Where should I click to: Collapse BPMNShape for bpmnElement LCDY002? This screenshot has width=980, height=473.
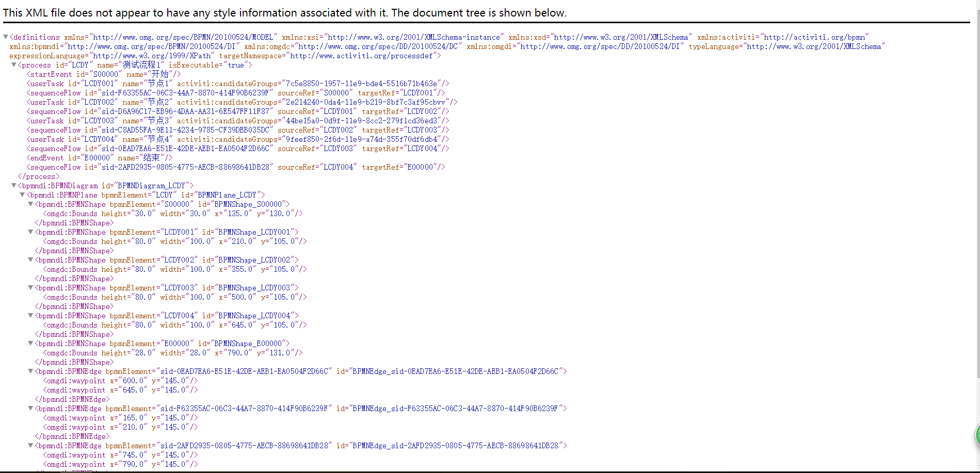[30, 260]
